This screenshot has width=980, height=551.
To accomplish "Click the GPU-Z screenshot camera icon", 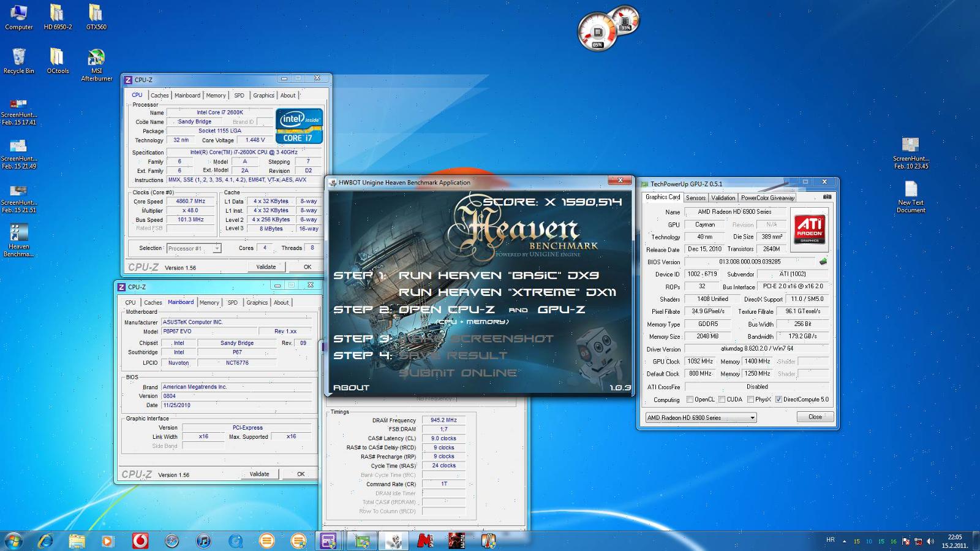I will point(827,197).
